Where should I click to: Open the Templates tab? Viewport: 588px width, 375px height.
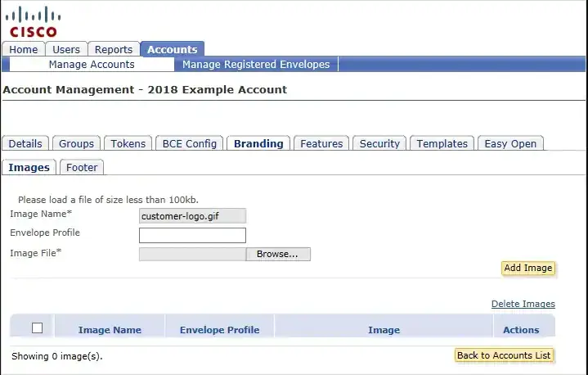442,143
